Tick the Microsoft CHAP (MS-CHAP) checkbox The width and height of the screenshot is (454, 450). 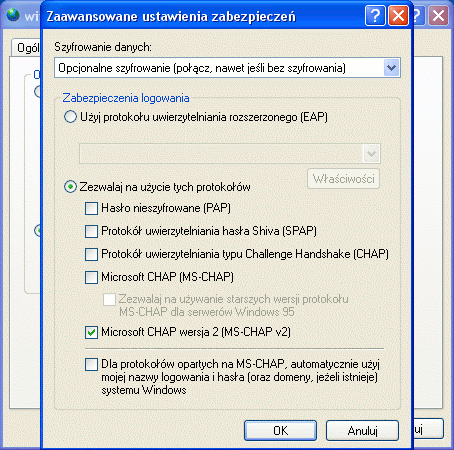point(91,277)
